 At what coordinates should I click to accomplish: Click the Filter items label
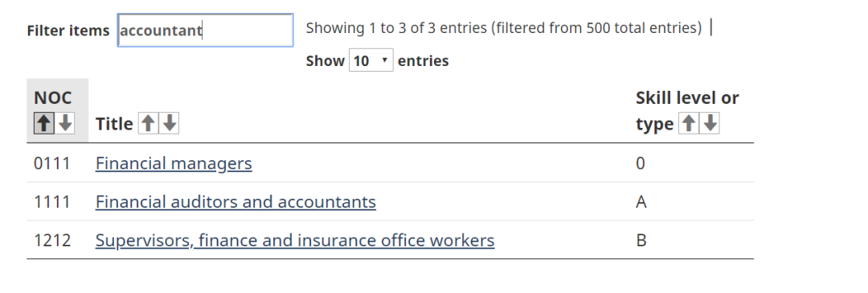point(68,31)
